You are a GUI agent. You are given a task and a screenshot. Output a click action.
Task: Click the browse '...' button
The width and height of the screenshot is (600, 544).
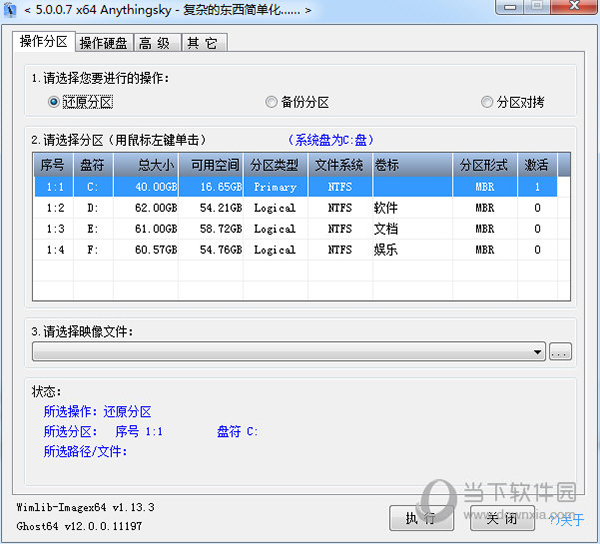point(560,352)
